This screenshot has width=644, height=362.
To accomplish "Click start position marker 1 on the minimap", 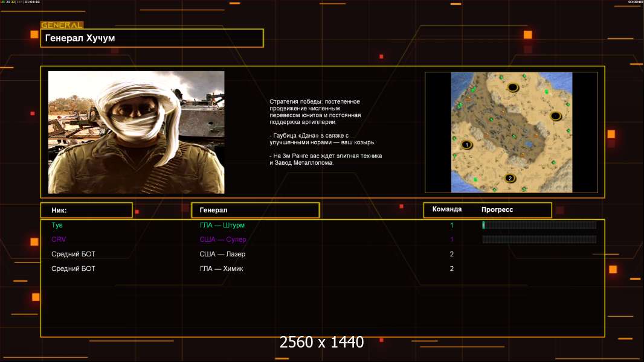I will pos(466,145).
